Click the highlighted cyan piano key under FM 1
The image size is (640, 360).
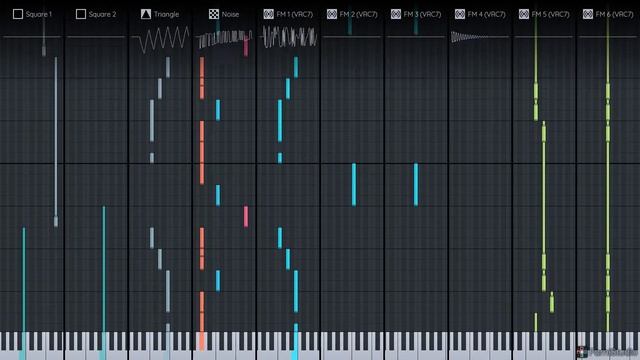point(295,346)
